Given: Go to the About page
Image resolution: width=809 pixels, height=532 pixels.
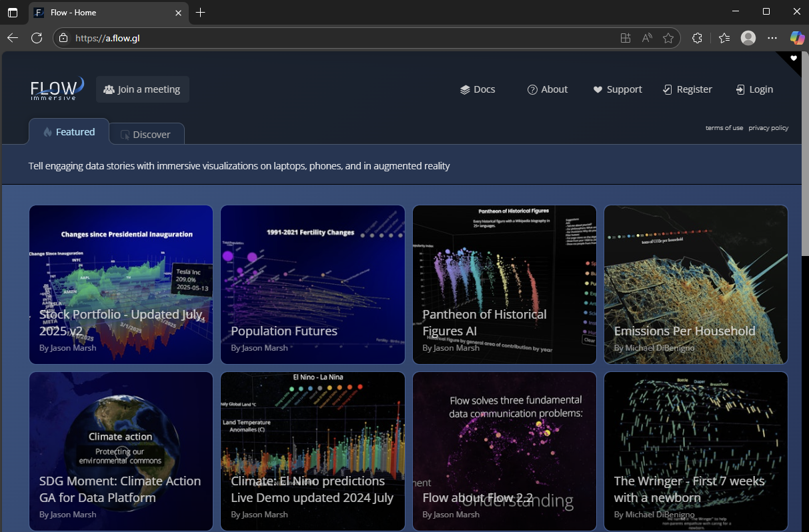Looking at the screenshot, I should (548, 89).
